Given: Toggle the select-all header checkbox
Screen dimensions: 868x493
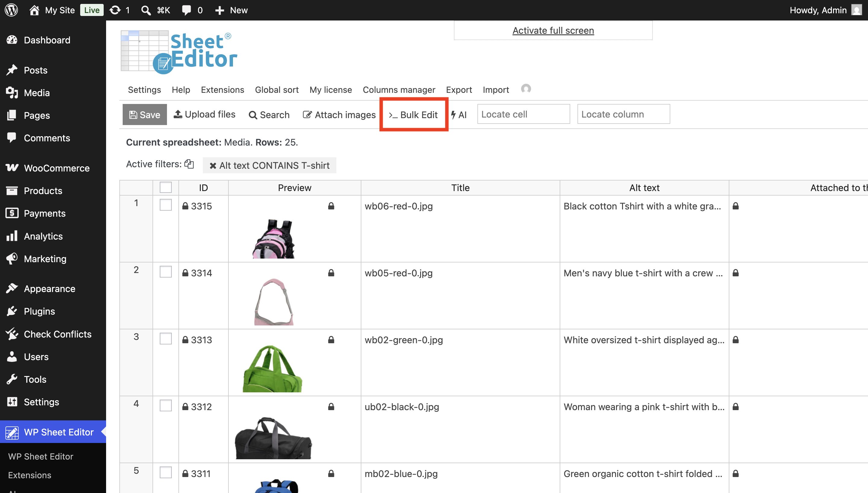Looking at the screenshot, I should [165, 187].
